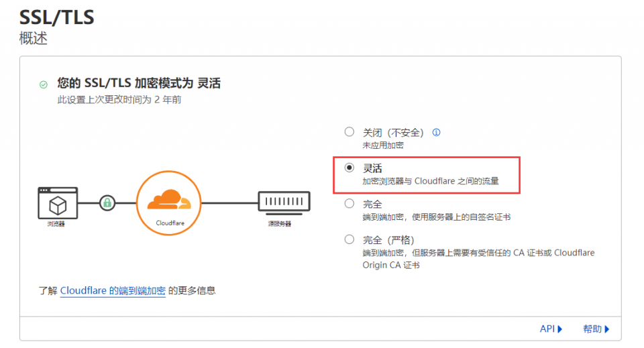The height and width of the screenshot is (348, 644).
Task: Click the 加密浏览器与 Cloudflare 之间的流量 description
Action: [431, 181]
